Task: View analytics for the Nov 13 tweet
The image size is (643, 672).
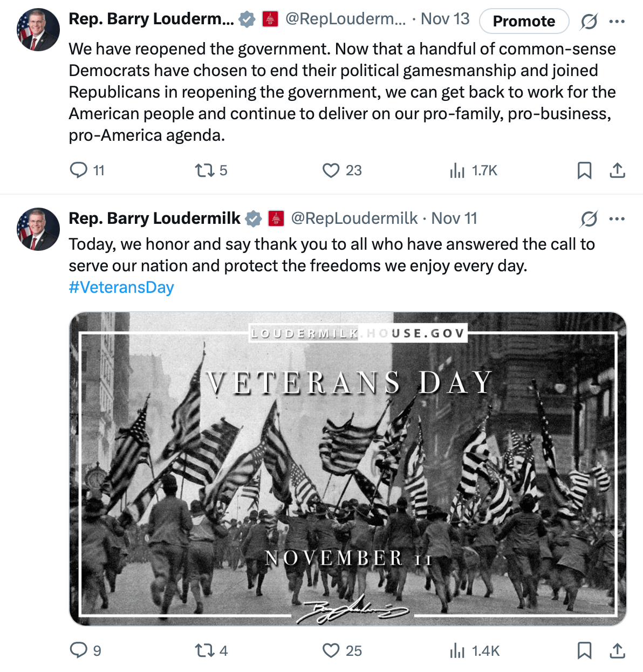Action: click(x=457, y=170)
